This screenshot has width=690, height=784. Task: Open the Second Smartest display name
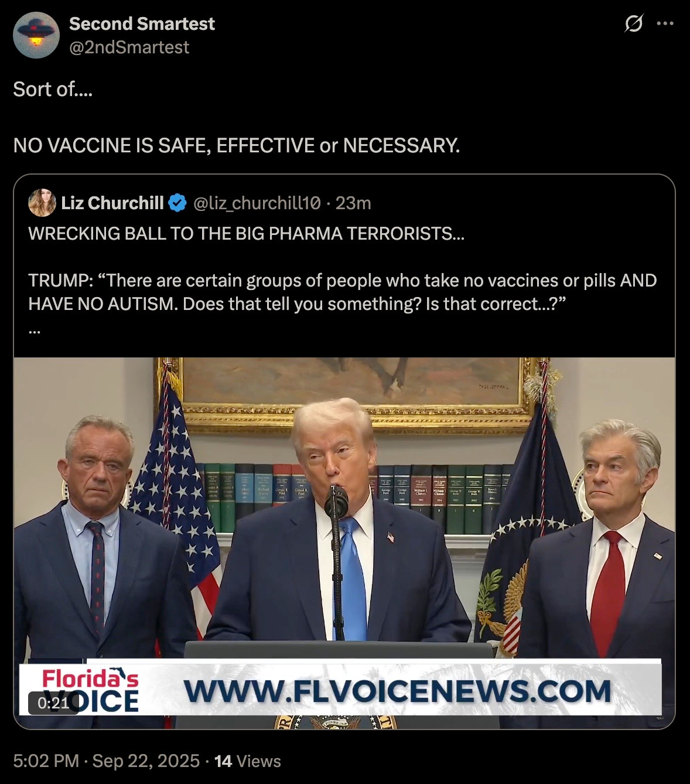pyautogui.click(x=142, y=23)
